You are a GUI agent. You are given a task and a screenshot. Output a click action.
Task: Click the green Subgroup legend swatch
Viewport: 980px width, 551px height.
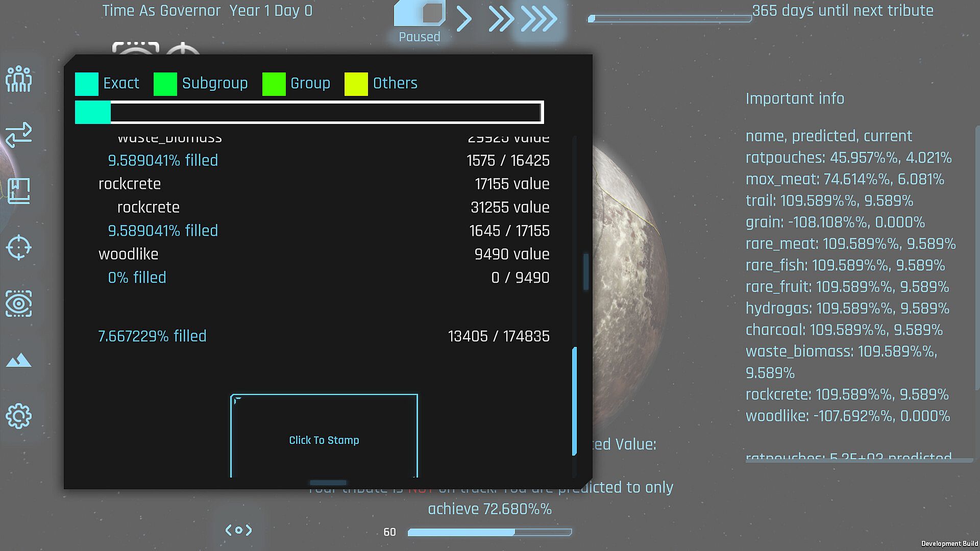point(165,84)
